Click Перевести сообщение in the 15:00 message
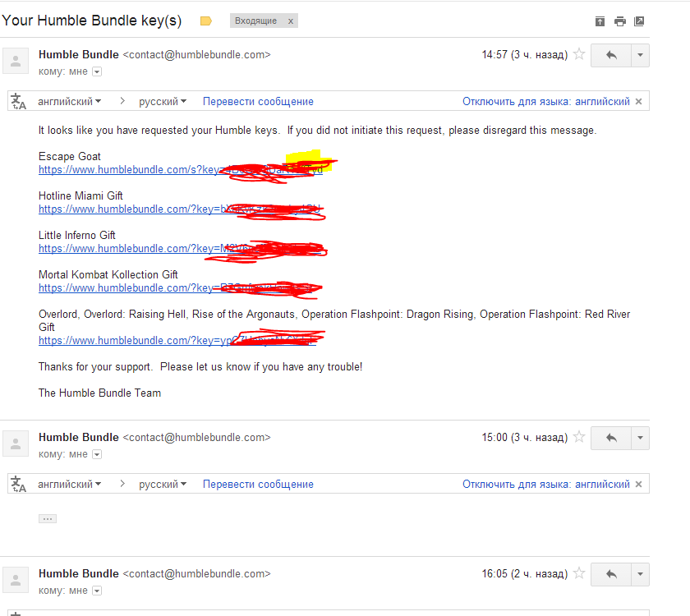 (x=258, y=485)
